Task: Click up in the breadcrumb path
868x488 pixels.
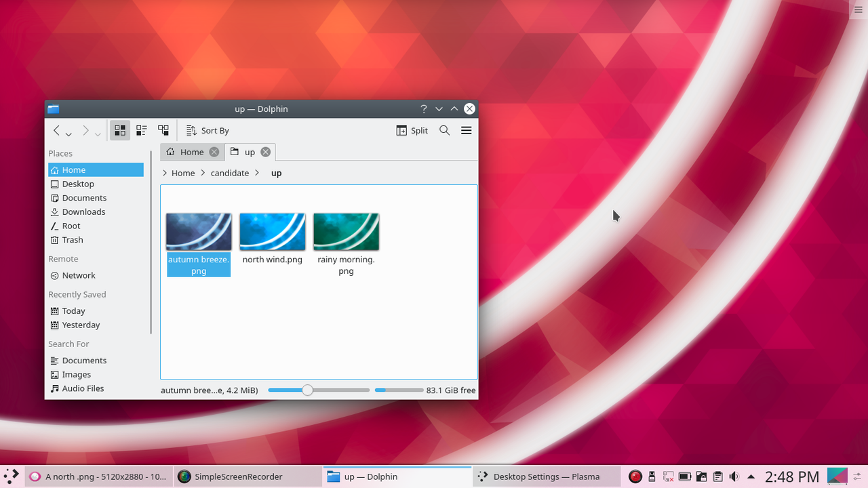Action: (x=276, y=173)
